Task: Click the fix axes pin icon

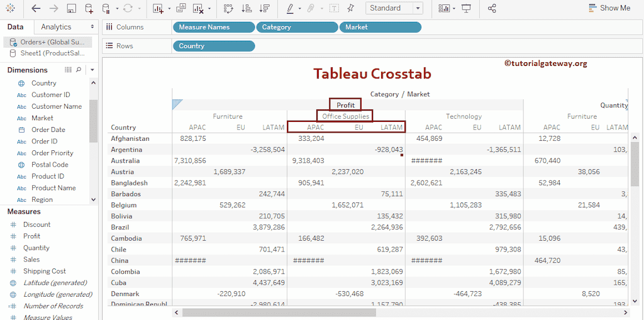Action: tap(350, 8)
